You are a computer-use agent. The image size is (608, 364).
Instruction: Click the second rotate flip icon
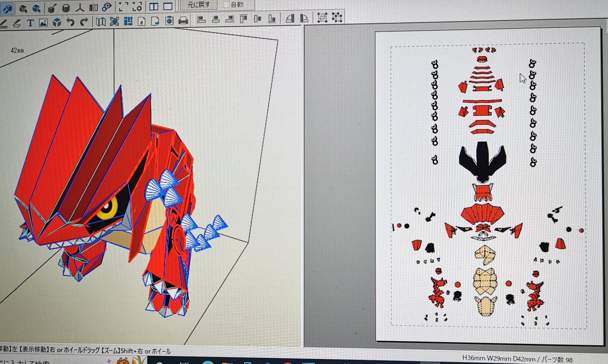coord(303,18)
